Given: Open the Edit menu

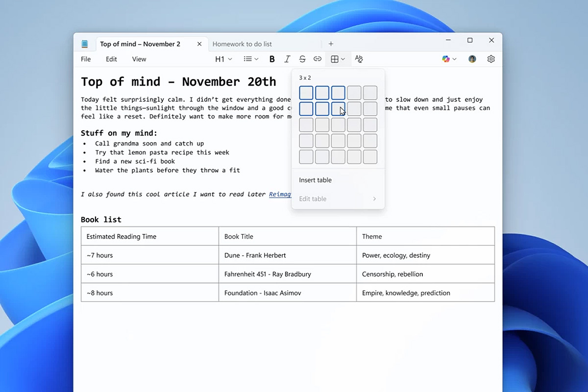Looking at the screenshot, I should coord(111,59).
